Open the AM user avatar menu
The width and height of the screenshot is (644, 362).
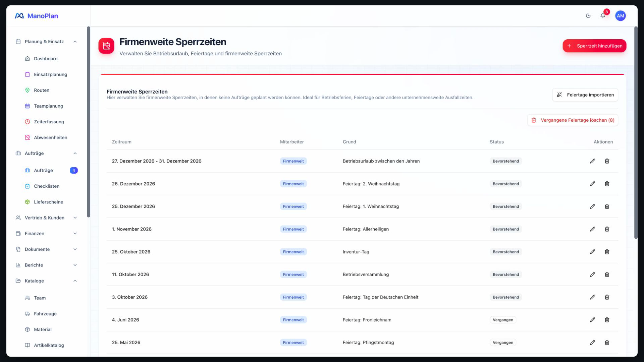tap(620, 16)
